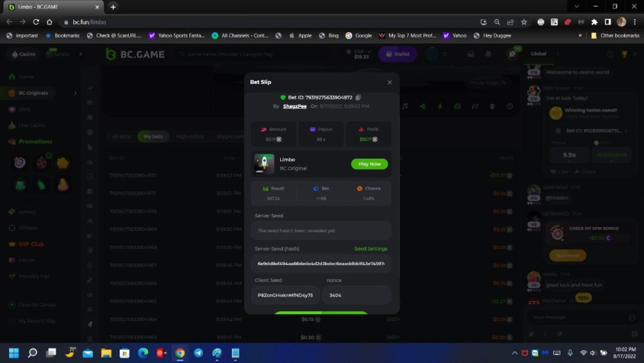This screenshot has height=363, width=644.
Task: Switch to the All Bets tab
Action: point(121,136)
